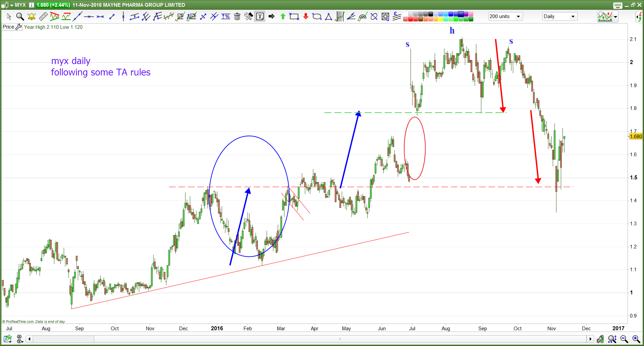The height and width of the screenshot is (346, 644).
Task: Select the arrow pointer tool
Action: point(9,16)
